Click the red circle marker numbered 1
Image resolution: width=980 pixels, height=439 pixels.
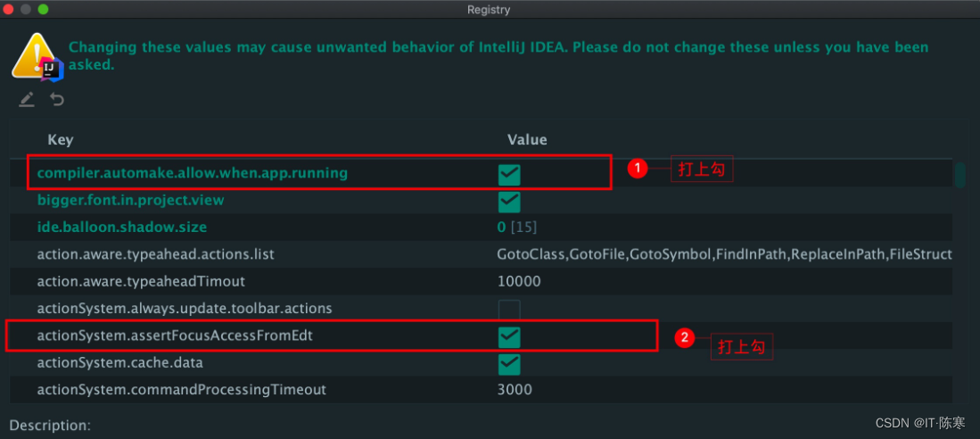(x=637, y=169)
